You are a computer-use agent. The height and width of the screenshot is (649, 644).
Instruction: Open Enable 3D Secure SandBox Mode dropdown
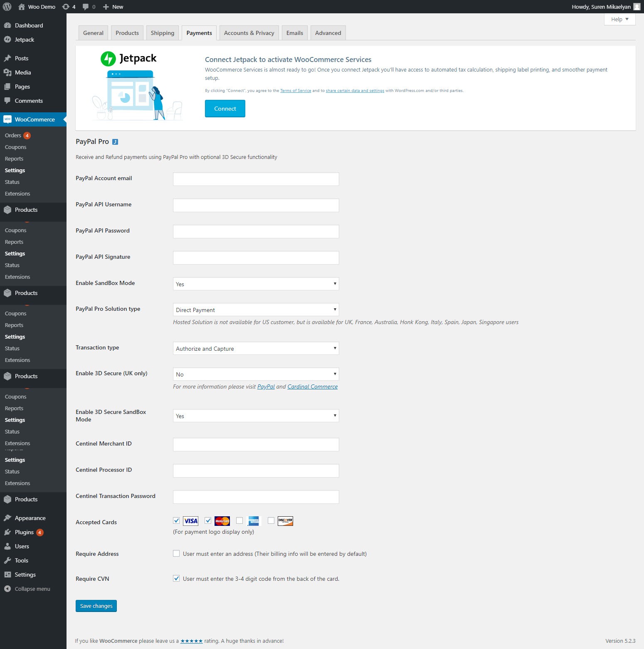[x=256, y=416]
